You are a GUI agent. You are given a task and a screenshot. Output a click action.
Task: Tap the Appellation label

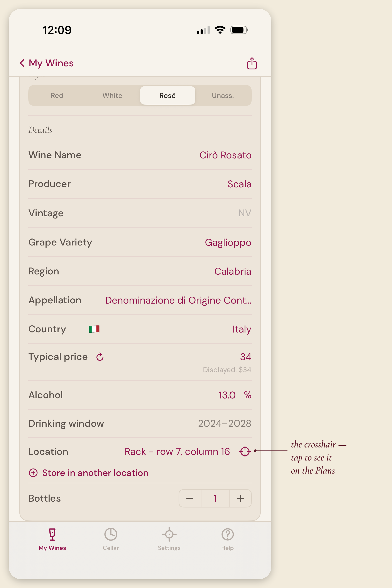pyautogui.click(x=55, y=300)
